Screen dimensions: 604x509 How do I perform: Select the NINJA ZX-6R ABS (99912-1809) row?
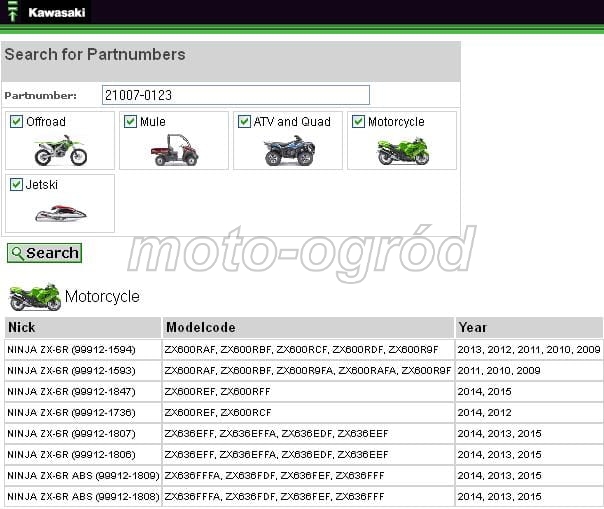pos(82,475)
